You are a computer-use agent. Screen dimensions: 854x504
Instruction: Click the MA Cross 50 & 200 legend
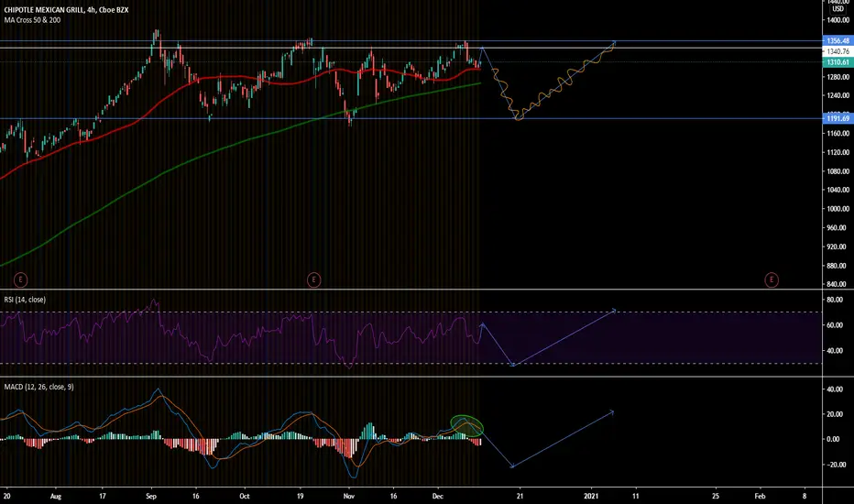point(32,20)
